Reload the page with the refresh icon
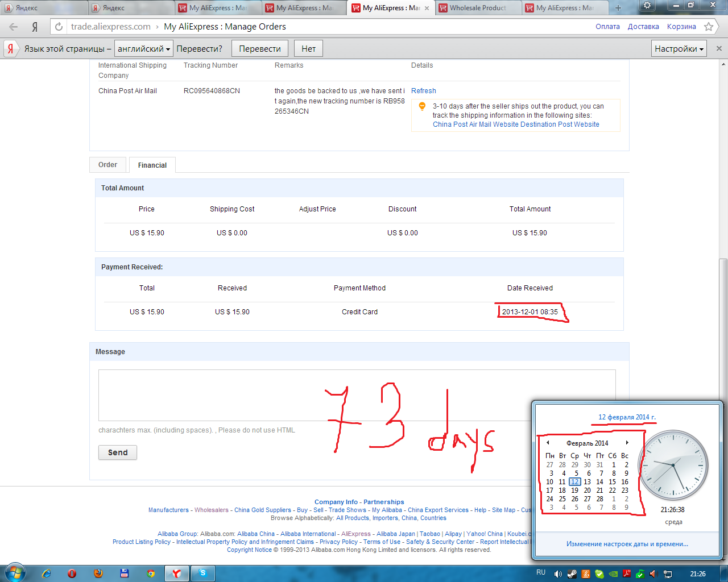Viewport: 728px width, 582px height. [59, 27]
